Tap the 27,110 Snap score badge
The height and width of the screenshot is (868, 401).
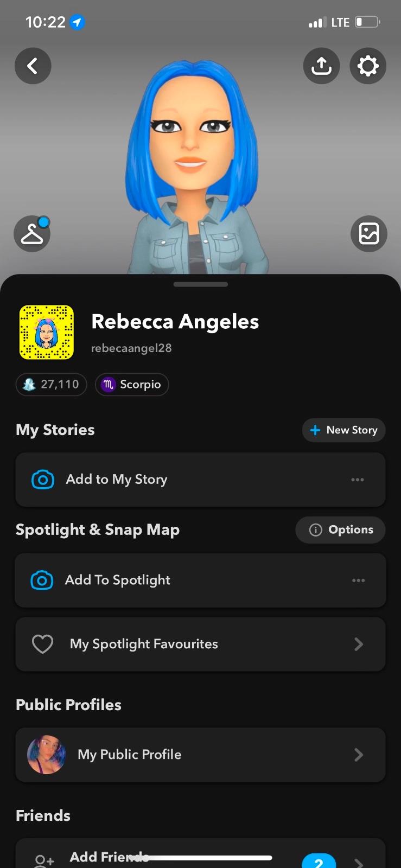51,385
